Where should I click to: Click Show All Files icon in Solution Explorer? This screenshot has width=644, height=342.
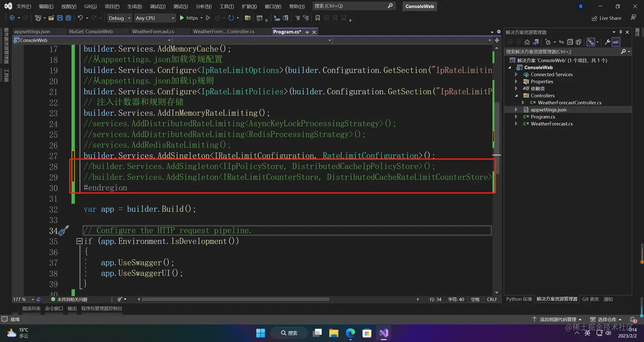(x=578, y=42)
